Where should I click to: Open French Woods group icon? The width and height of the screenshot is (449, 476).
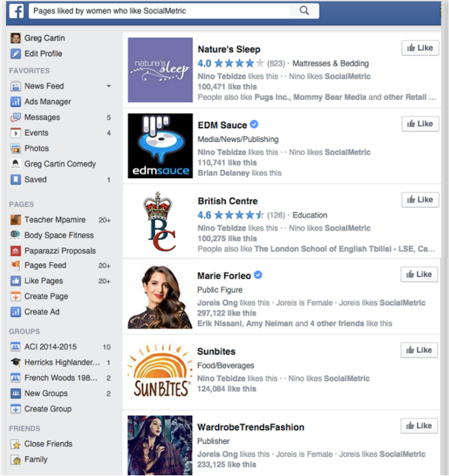pyautogui.click(x=16, y=378)
